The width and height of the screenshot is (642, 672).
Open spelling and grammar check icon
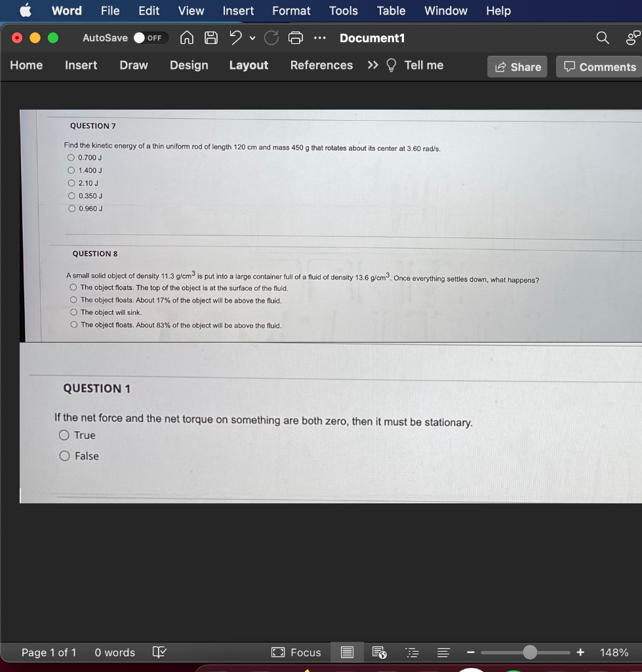[x=159, y=652]
